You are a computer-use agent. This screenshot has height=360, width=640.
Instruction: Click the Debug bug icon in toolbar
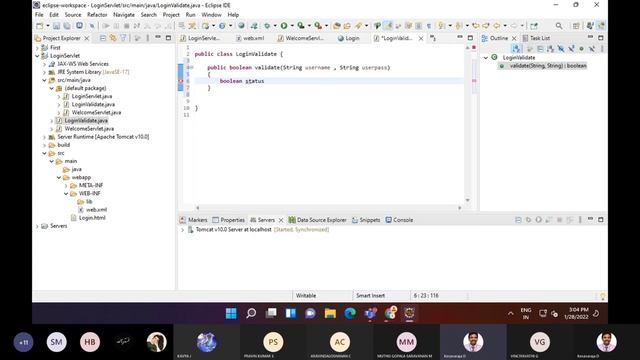[x=267, y=26]
